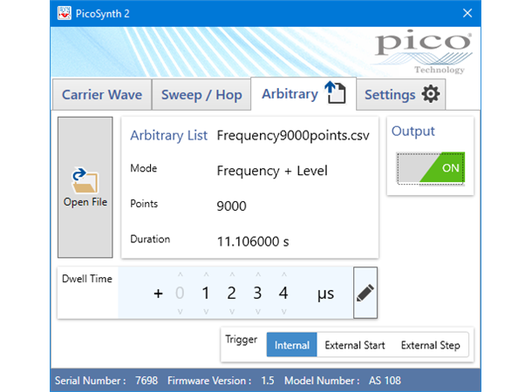Select the External Start trigger
This screenshot has width=532, height=392.
coord(355,345)
